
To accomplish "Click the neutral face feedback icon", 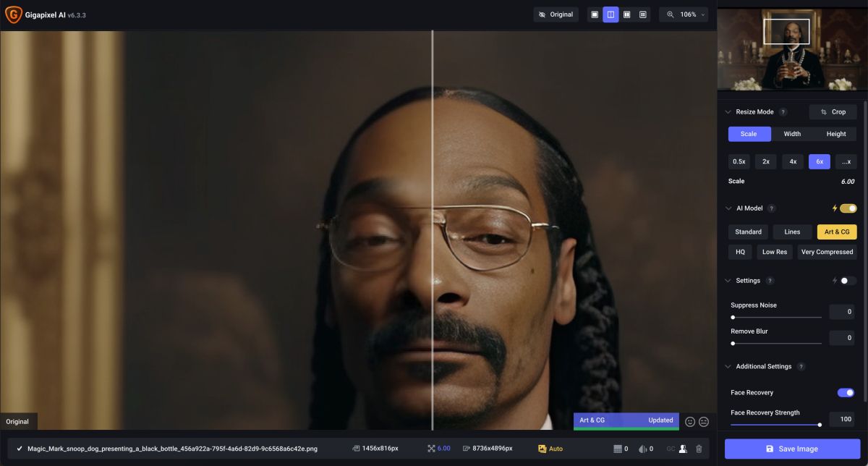I will click(704, 422).
